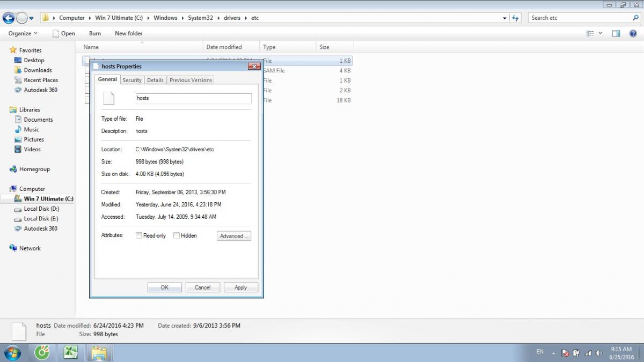Click the Windows Start orb
This screenshot has height=362, width=644.
12,352
